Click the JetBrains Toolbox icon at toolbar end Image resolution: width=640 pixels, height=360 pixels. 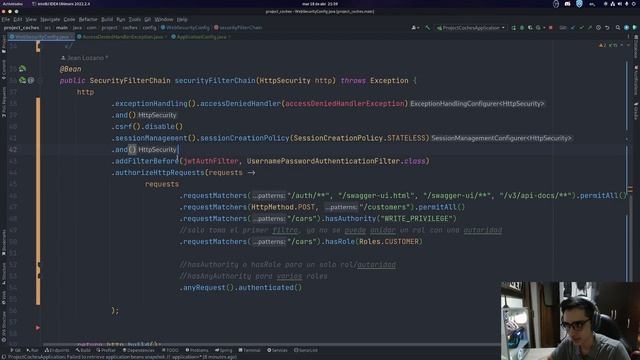point(634,28)
